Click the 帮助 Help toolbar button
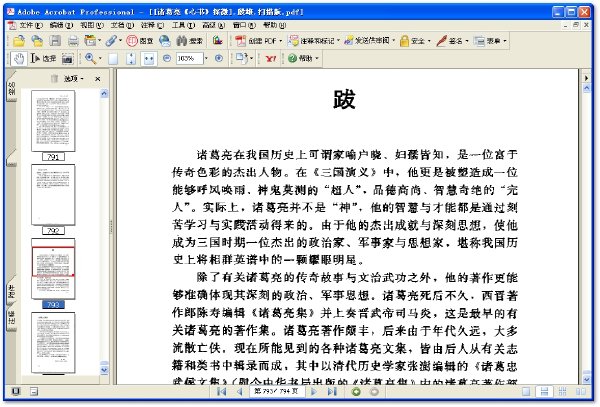The width and height of the screenshot is (600, 407). tap(304, 59)
